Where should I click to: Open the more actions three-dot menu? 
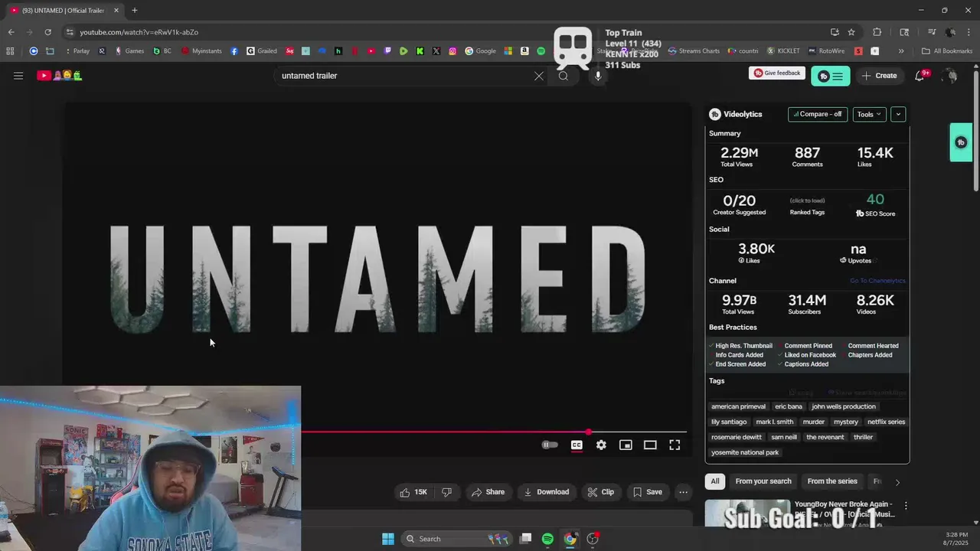[x=683, y=492]
